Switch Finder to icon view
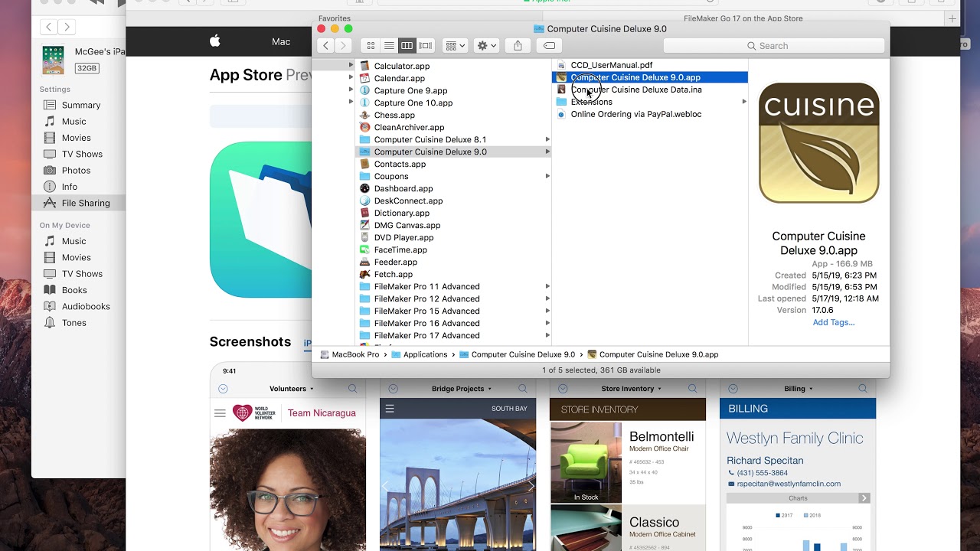This screenshot has height=551, width=980. click(371, 46)
